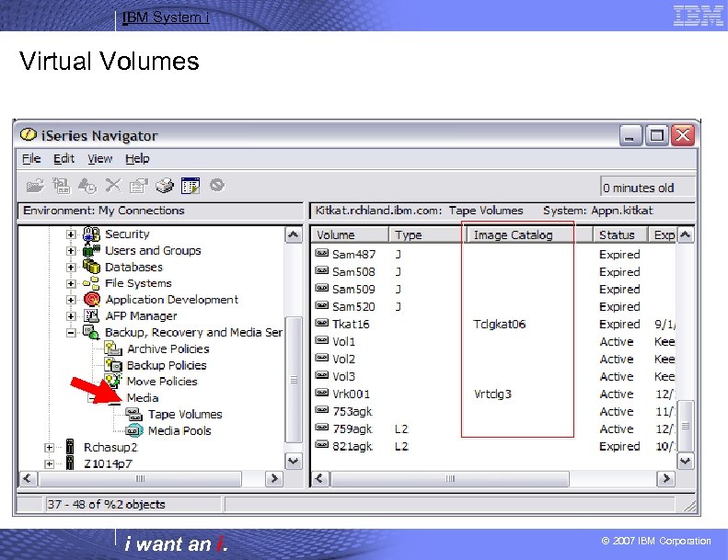This screenshot has width=728, height=560.
Task: Expand the Z1014p7 system node
Action: click(x=49, y=463)
